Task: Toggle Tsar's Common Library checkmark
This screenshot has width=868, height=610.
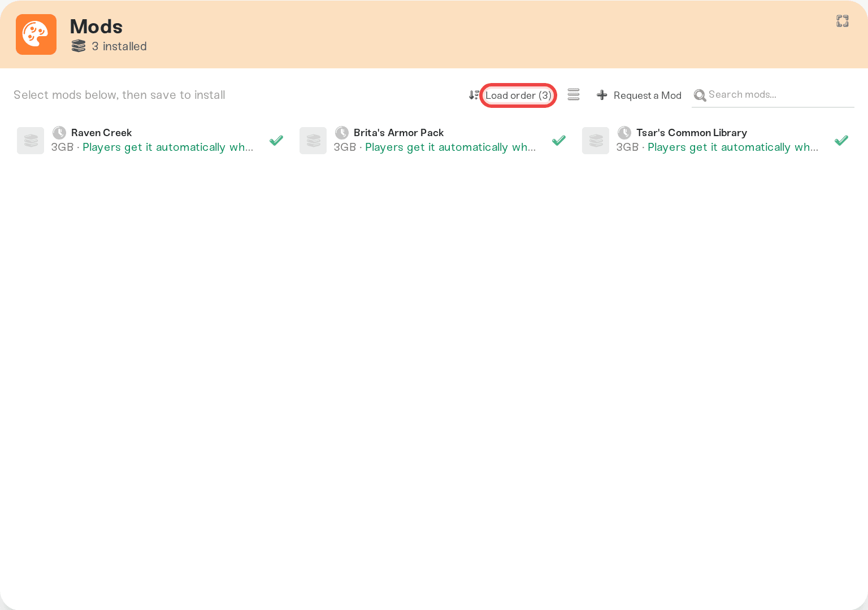Action: 841,140
